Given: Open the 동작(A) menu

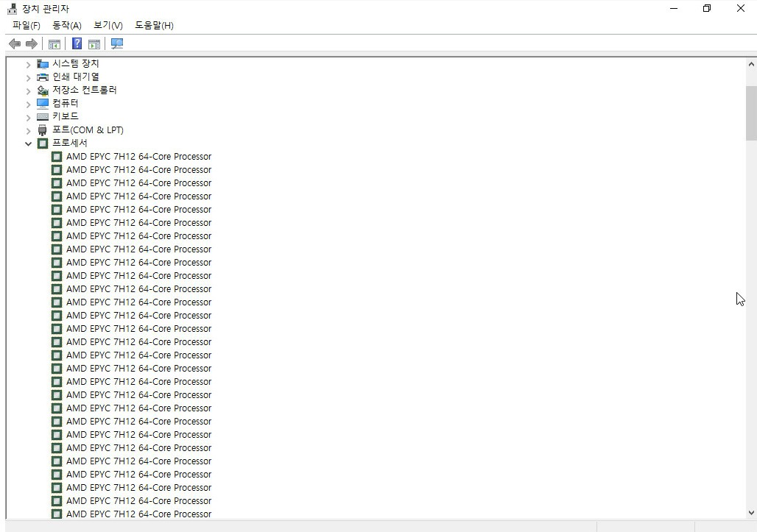Looking at the screenshot, I should pos(66,25).
